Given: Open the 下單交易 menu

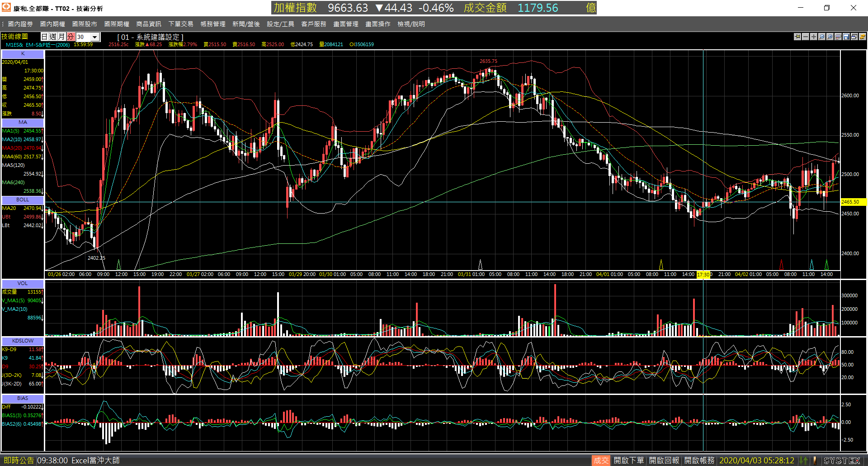Looking at the screenshot, I should 181,24.
